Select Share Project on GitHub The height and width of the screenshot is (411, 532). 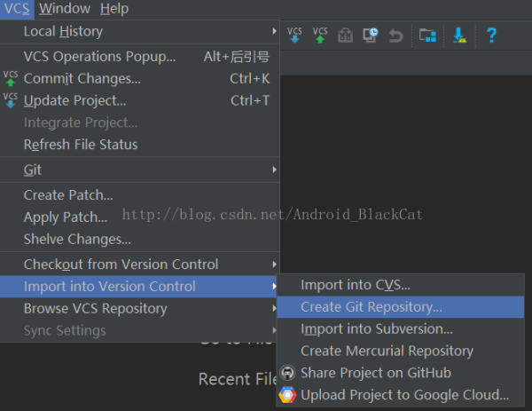tap(376, 373)
